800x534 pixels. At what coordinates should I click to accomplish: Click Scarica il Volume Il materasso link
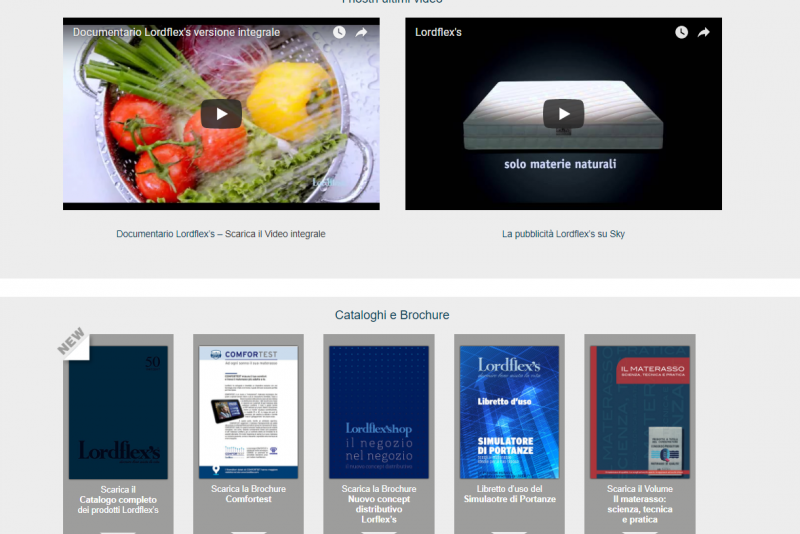click(x=640, y=504)
